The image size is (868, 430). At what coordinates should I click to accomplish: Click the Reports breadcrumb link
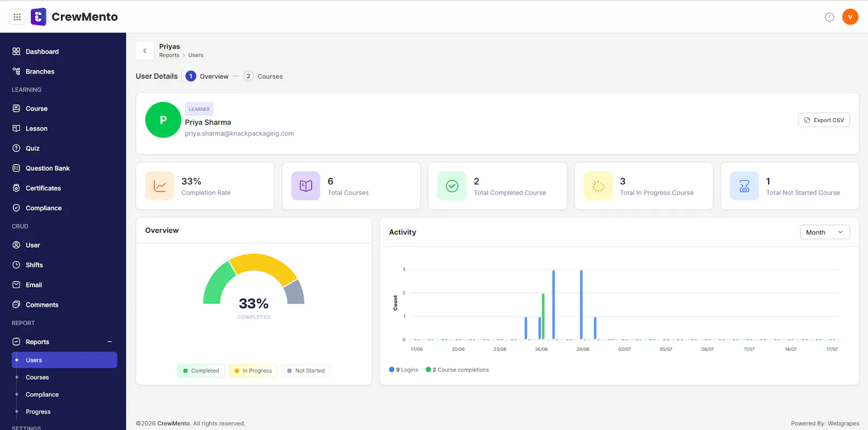click(169, 55)
